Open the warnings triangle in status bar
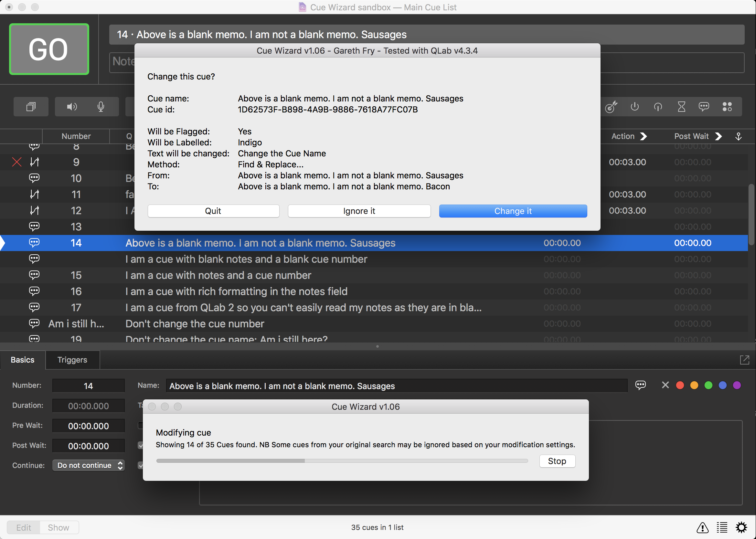756x539 pixels. pos(702,527)
